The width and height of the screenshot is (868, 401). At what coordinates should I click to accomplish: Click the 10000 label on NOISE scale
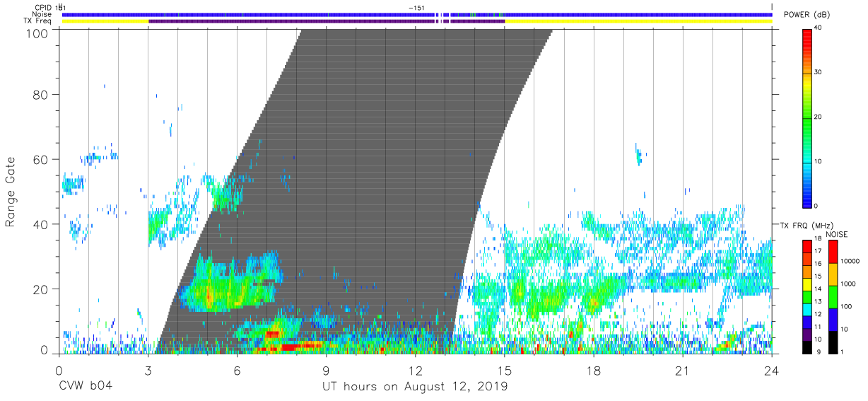point(850,261)
